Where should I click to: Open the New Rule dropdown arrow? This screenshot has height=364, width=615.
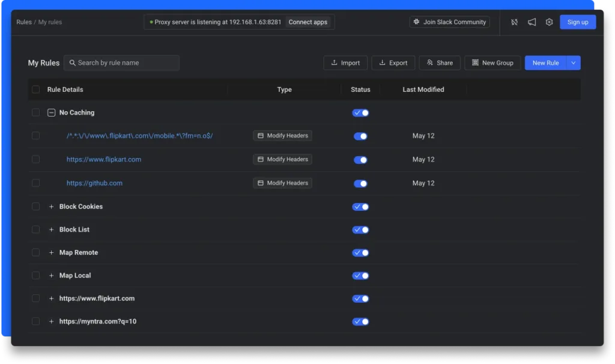[x=574, y=62]
